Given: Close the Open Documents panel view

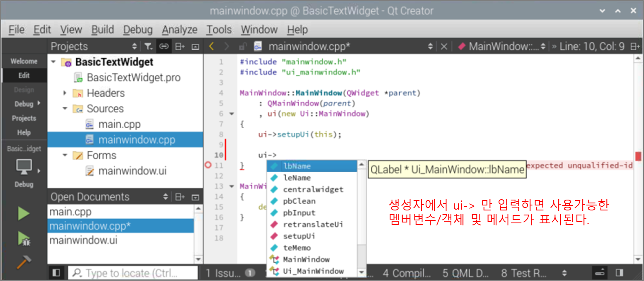Looking at the screenshot, I should pos(196,197).
